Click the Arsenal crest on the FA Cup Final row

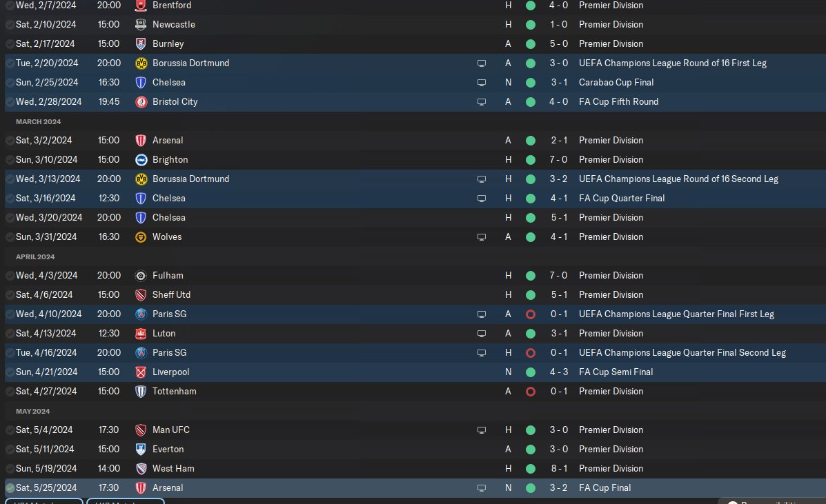point(141,487)
